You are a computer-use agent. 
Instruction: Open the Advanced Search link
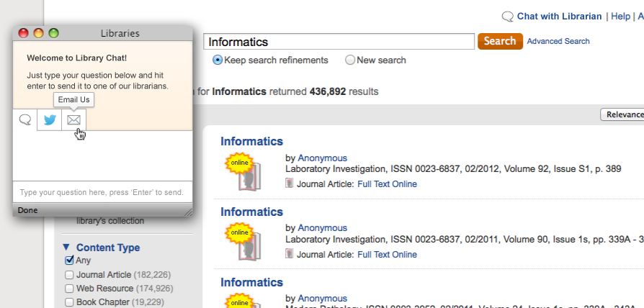558,42
